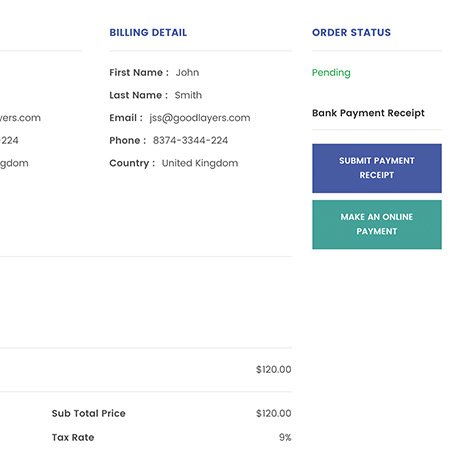Click the billing phone number 8374-3344-224
Screen dimensions: 450x450
click(x=190, y=140)
